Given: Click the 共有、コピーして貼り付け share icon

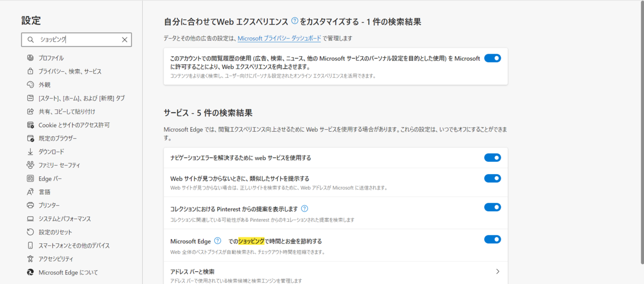Looking at the screenshot, I should click(30, 111).
